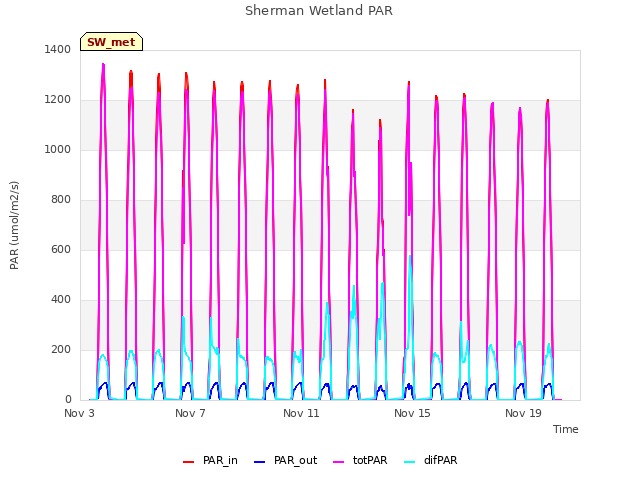This screenshot has width=640, height=480.
Task: Click the cyan difPAR spike near Nov 15
Action: [410, 257]
